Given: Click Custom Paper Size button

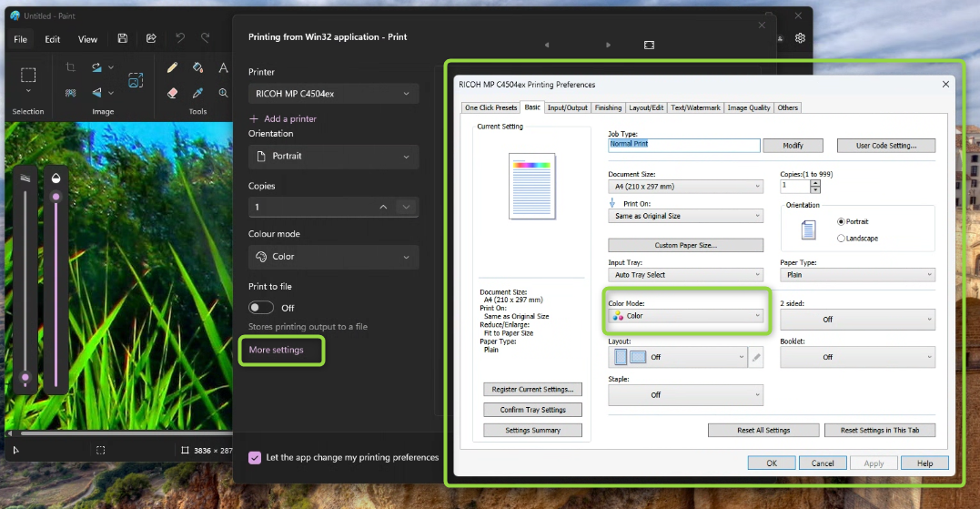Looking at the screenshot, I should click(685, 245).
